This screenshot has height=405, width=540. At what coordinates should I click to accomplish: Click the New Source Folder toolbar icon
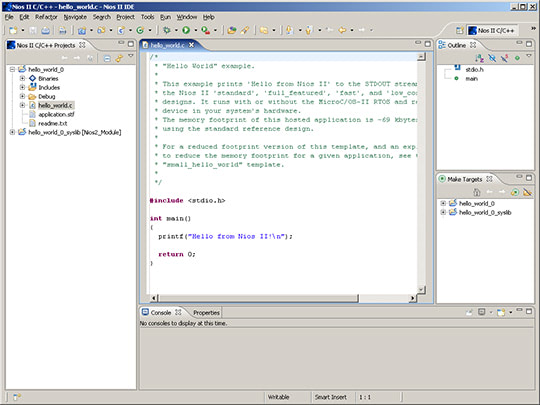point(101,30)
